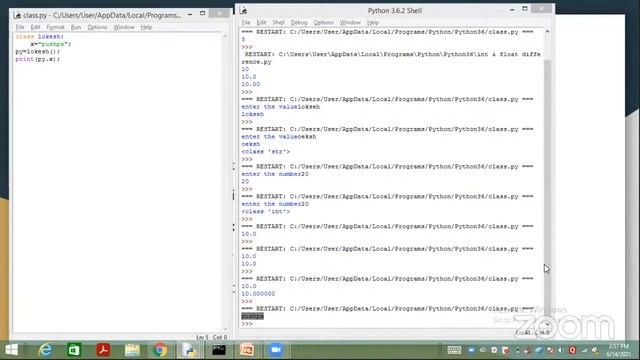Open Help menu in Python Shell
The height and width of the screenshot is (360, 640).
[373, 22]
